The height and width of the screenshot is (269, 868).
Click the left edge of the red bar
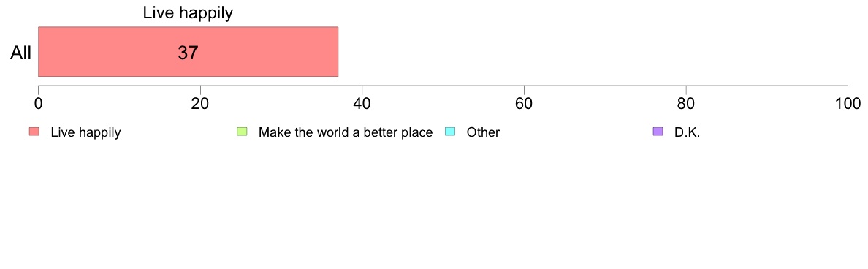click(38, 51)
